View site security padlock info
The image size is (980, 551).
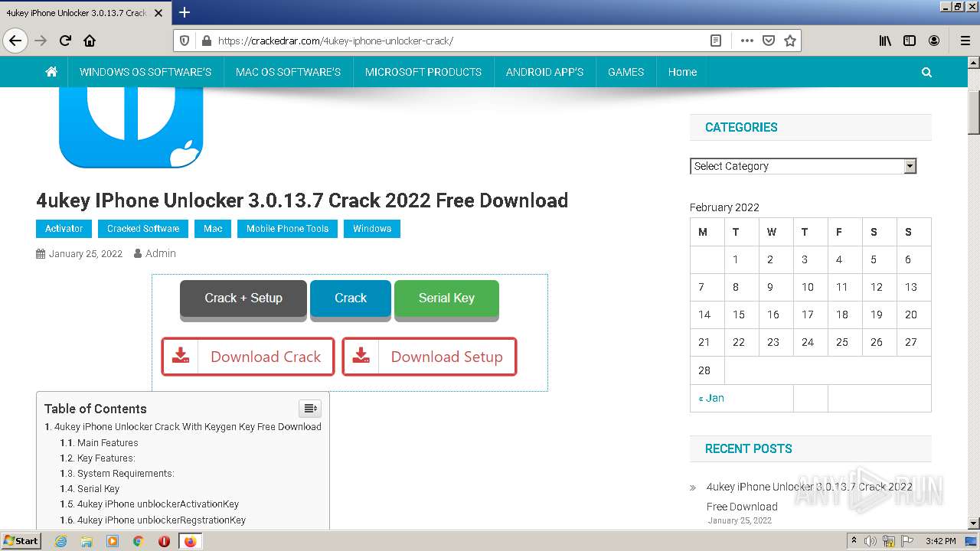pyautogui.click(x=205, y=41)
